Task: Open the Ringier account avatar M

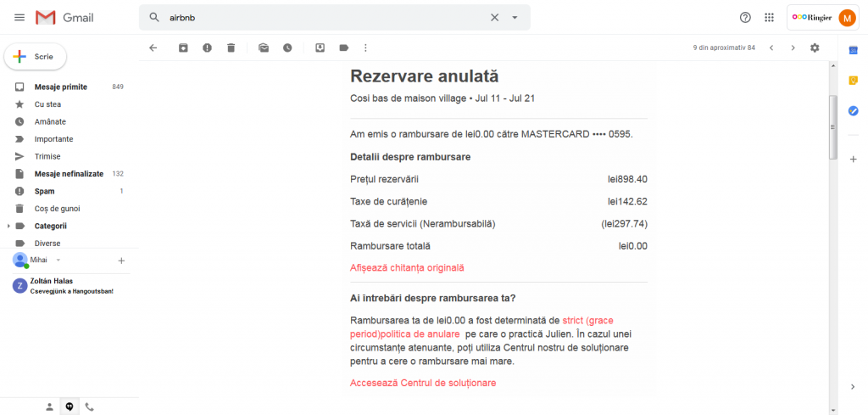Action: 847,18
